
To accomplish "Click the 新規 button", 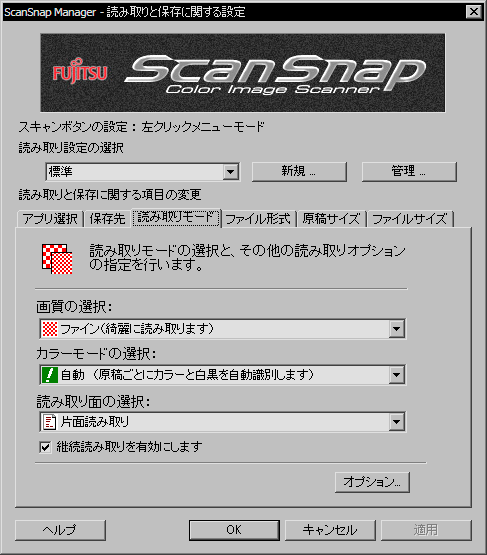I will [299, 172].
